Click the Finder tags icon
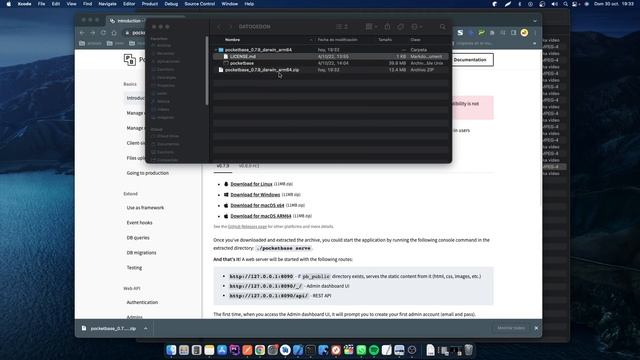The image size is (640, 360). click(400, 27)
